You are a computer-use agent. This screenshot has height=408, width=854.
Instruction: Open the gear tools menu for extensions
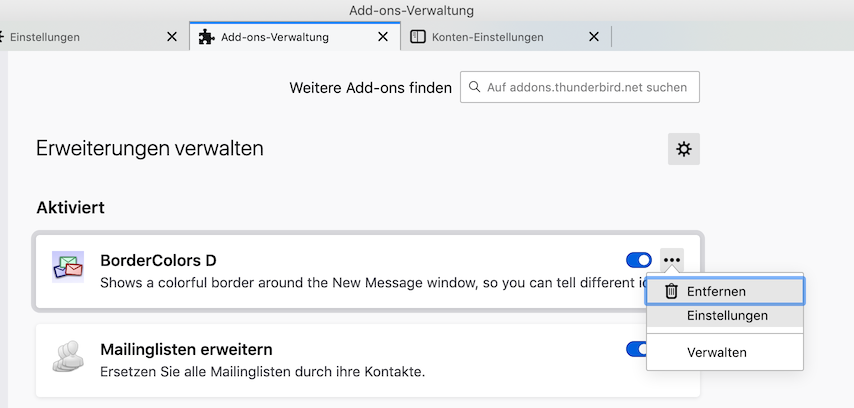tap(684, 149)
